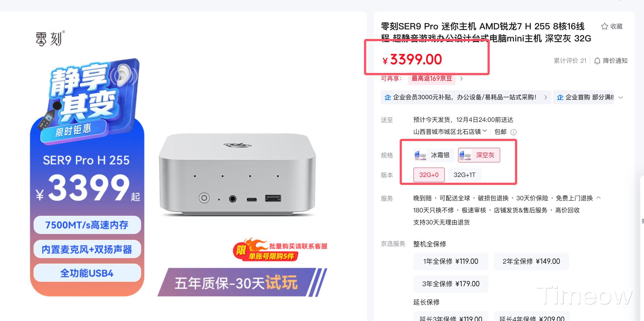Open the 最高返169京豆 reward tag
Viewport: 644px width, 321px height.
432,78
